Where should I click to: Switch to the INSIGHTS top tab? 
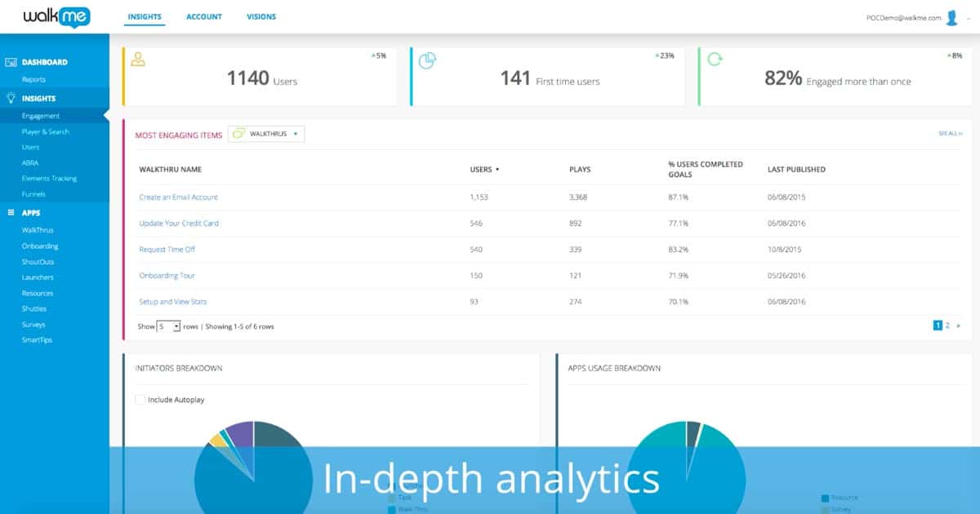[145, 16]
